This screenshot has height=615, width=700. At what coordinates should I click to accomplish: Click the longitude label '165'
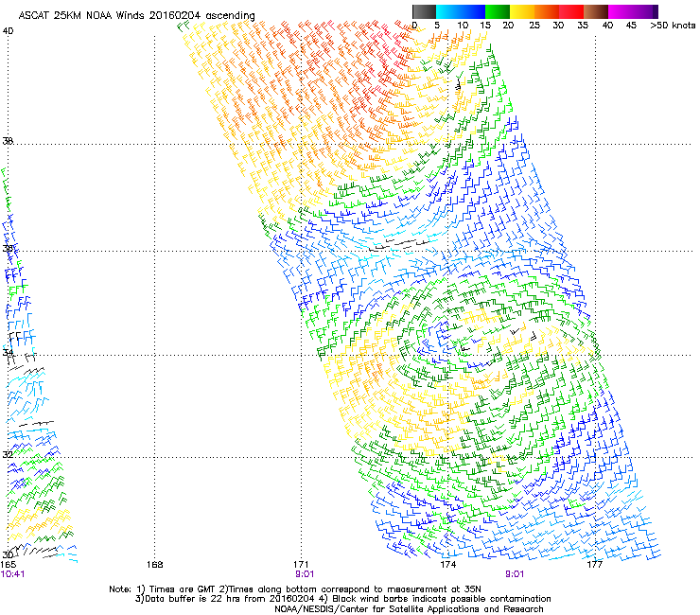point(8,565)
